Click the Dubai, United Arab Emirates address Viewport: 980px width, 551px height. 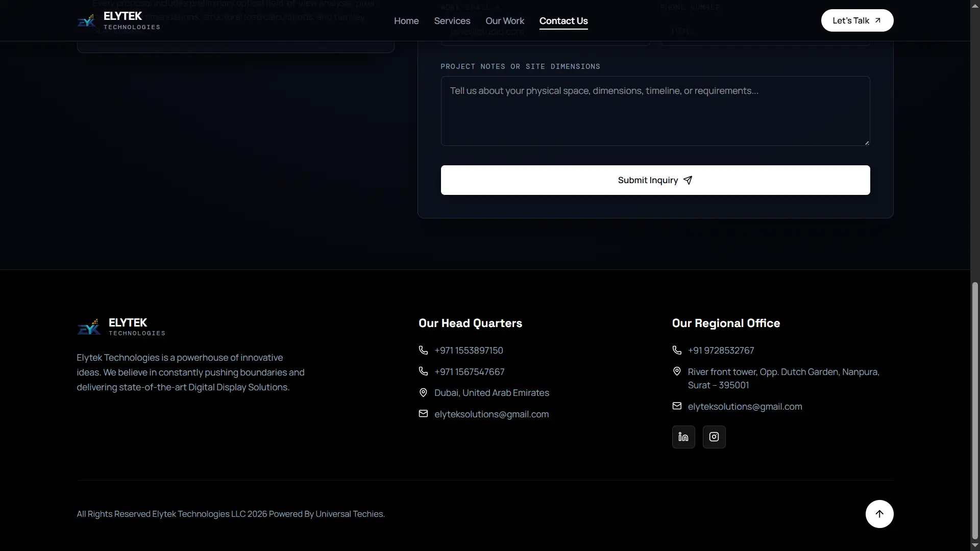pos(492,393)
